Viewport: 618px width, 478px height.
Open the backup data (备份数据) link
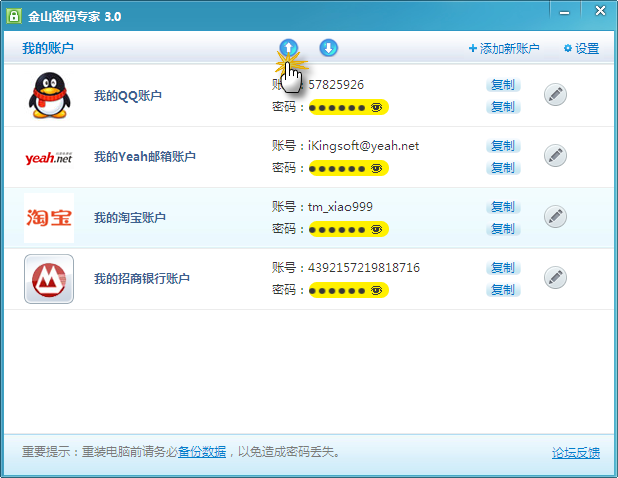click(x=202, y=452)
